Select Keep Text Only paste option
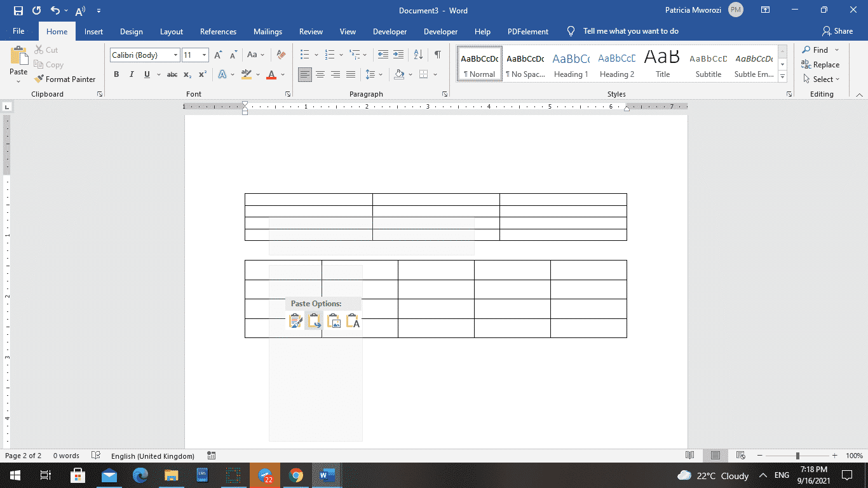The width and height of the screenshot is (868, 488). coord(354,321)
